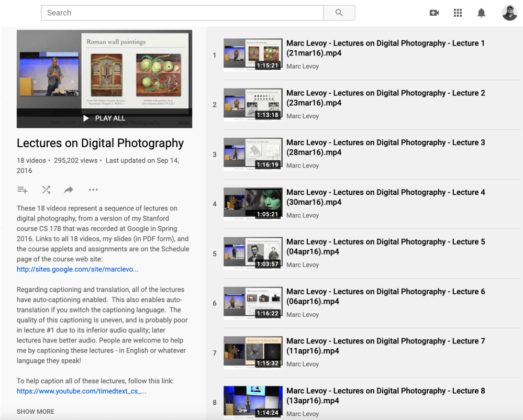Save the playlist using the add-to-playlist icon
523x420 pixels.
pos(22,190)
